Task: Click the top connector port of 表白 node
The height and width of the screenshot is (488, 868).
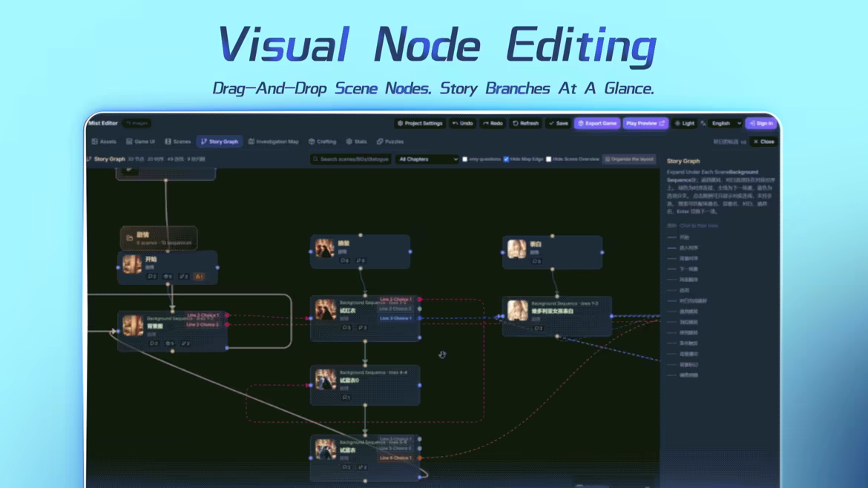Action: click(552, 237)
